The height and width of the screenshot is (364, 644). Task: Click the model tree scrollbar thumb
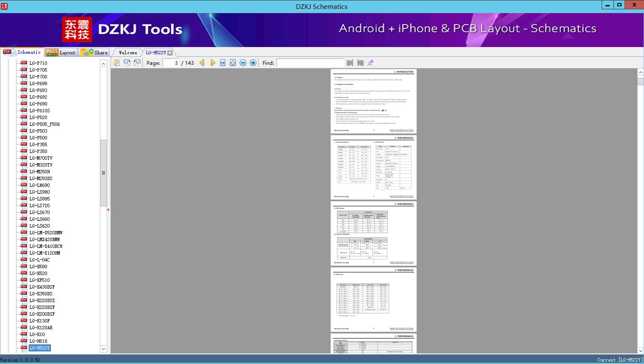pos(103,173)
